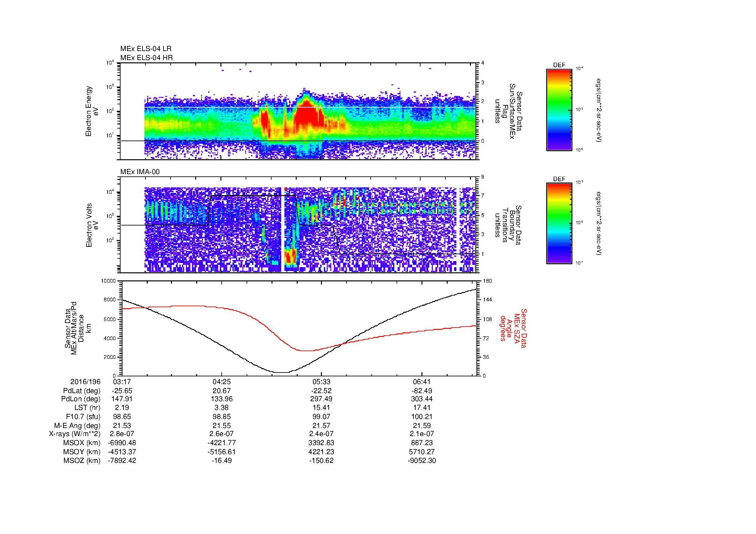Click the MSOY value '5710.27'
Viewport: 756px width, 534px height.
[422, 452]
